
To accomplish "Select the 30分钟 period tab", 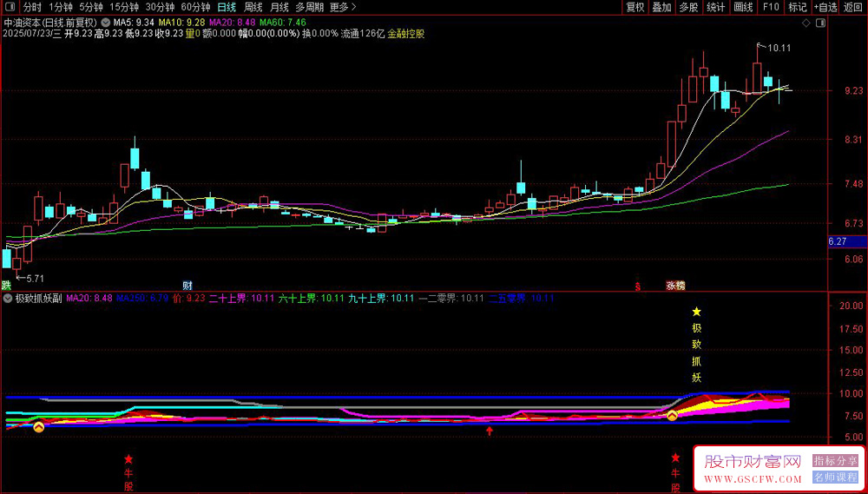I will click(x=160, y=8).
